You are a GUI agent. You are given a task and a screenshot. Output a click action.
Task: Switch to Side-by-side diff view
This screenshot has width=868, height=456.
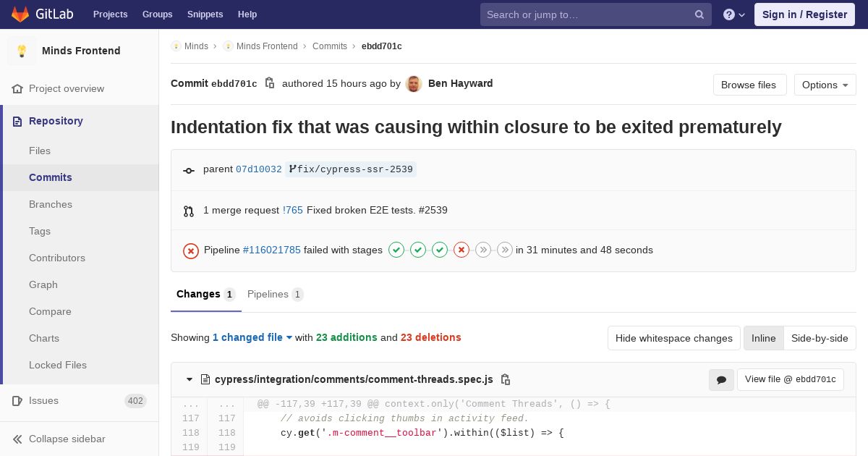tap(820, 338)
